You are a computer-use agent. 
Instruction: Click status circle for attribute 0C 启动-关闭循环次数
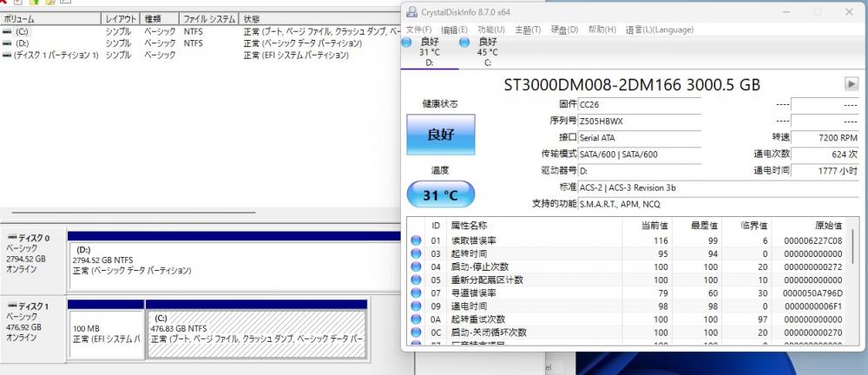coord(417,333)
